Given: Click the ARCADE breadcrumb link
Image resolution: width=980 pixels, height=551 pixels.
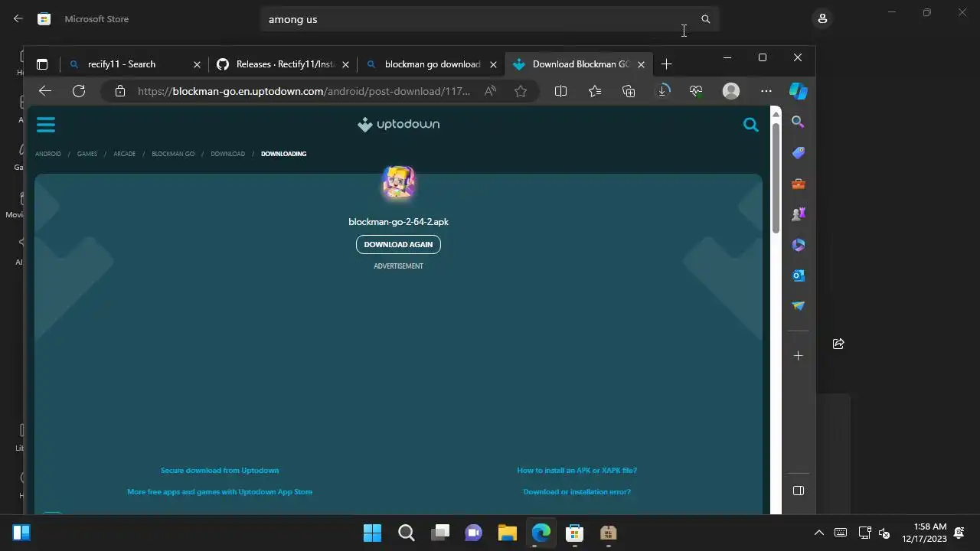Looking at the screenshot, I should pyautogui.click(x=124, y=154).
